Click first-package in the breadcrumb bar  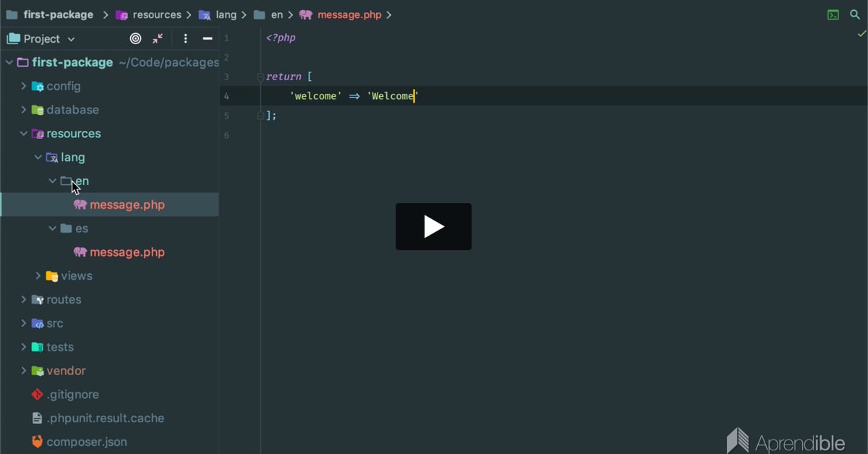58,14
